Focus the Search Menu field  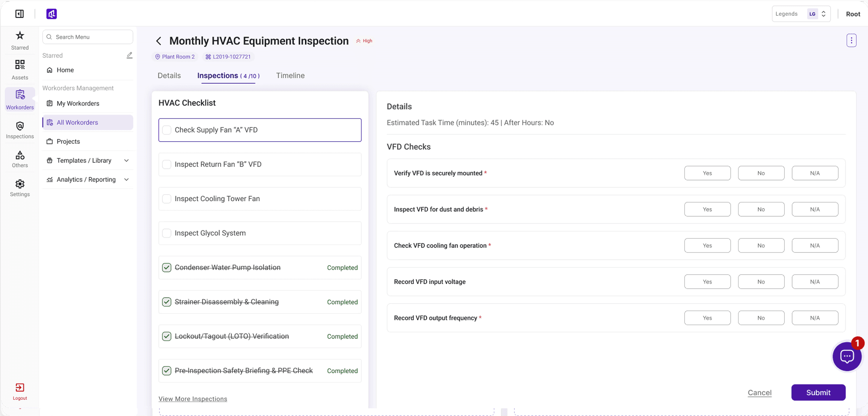(88, 37)
